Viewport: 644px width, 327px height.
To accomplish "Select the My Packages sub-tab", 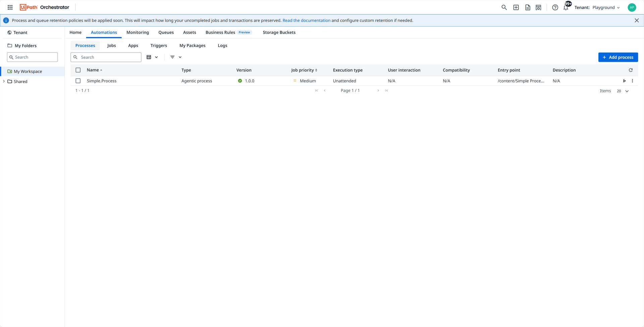I will click(193, 46).
